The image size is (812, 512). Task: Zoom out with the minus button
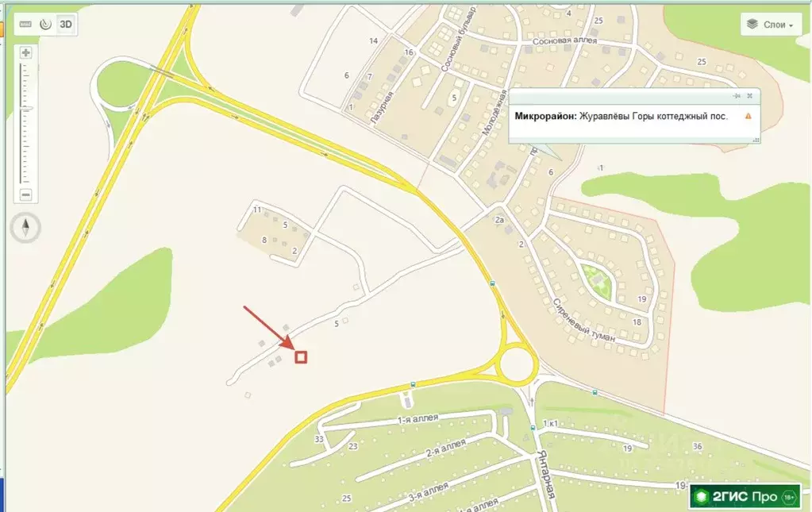[x=26, y=194]
